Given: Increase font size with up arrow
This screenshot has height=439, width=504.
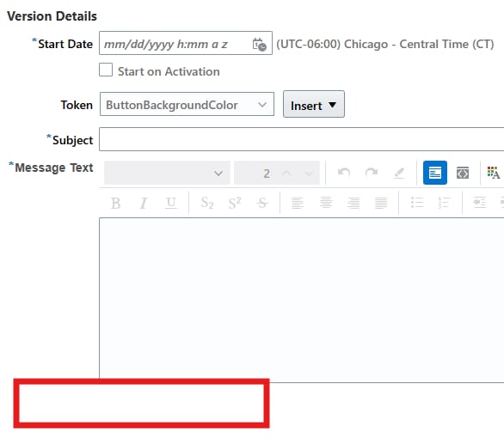Looking at the screenshot, I should [x=286, y=174].
